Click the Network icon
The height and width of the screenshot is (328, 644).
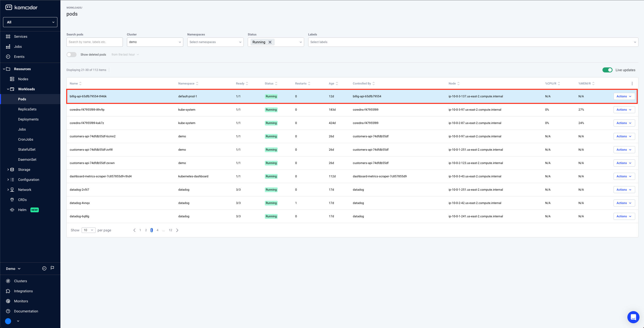(x=12, y=190)
